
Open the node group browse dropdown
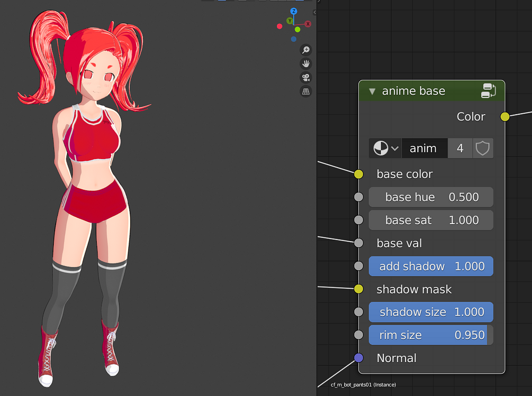coord(394,148)
